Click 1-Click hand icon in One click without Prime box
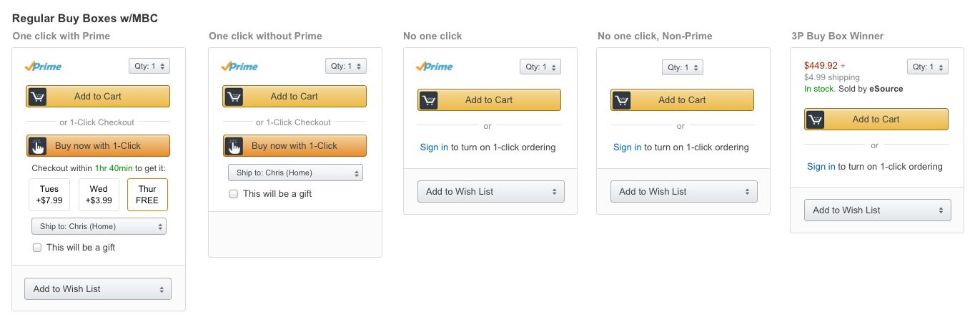 pyautogui.click(x=234, y=146)
